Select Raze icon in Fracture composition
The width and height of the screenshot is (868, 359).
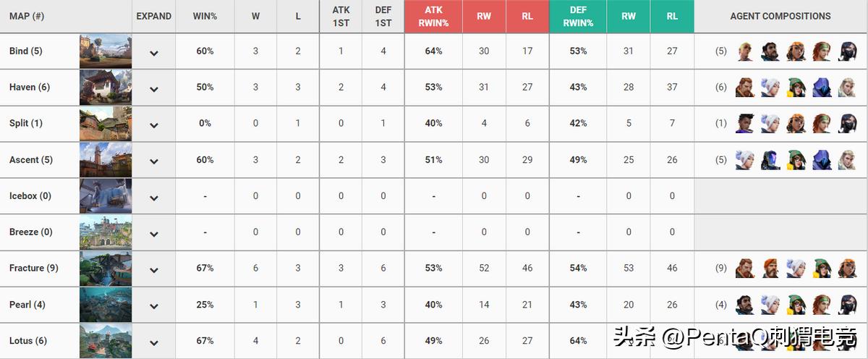tap(846, 269)
